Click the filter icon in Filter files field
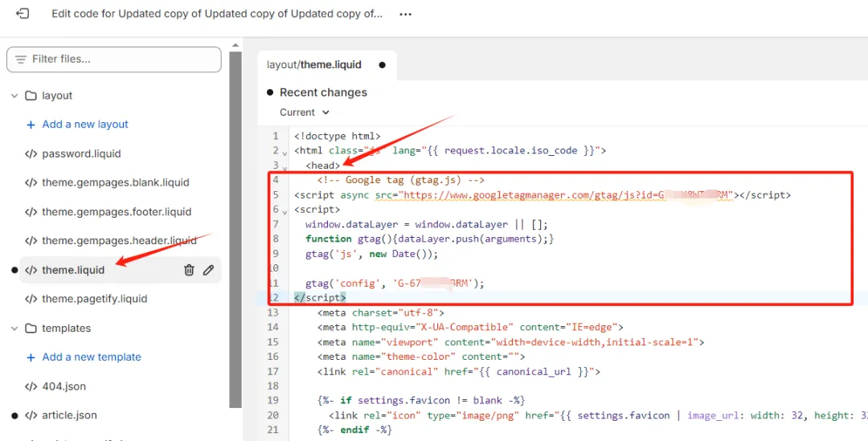 [21, 59]
